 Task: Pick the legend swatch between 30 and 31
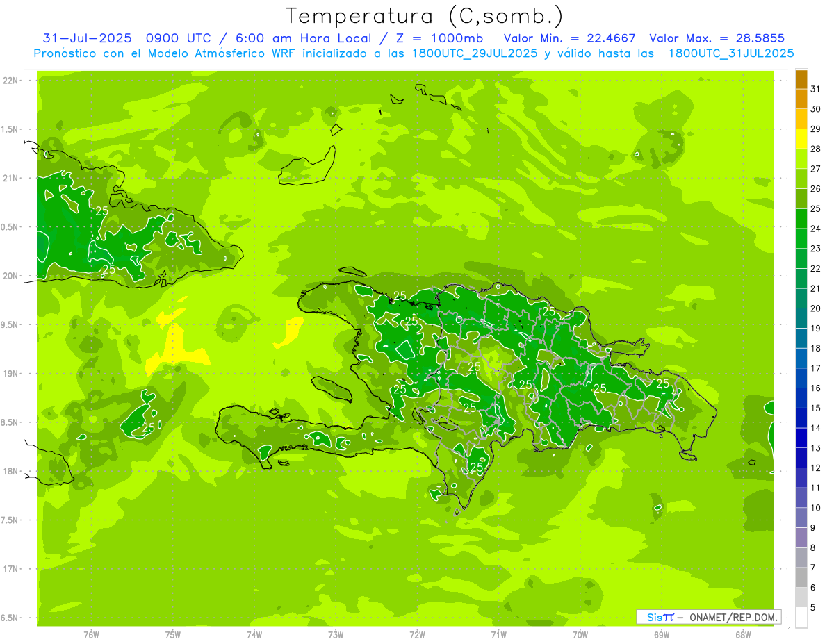(801, 99)
